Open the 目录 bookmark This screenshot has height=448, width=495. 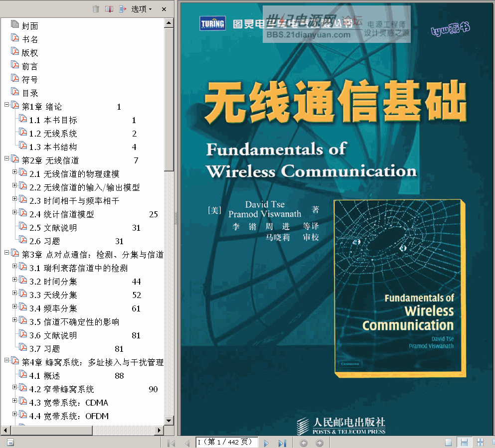point(30,93)
